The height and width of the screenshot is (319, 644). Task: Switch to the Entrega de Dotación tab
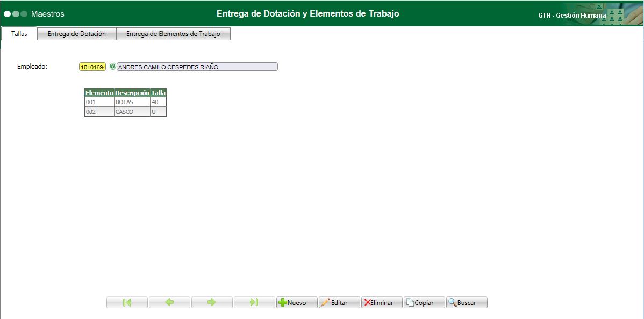[x=76, y=34]
